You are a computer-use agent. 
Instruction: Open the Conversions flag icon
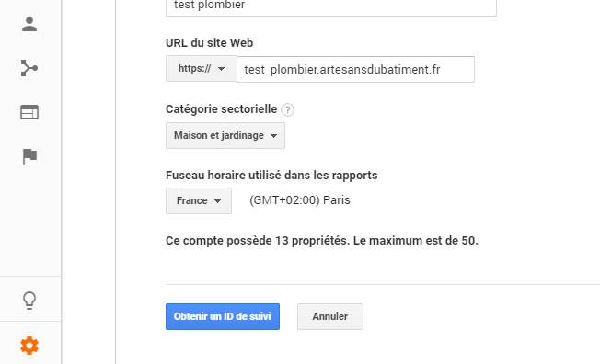pos(29,156)
